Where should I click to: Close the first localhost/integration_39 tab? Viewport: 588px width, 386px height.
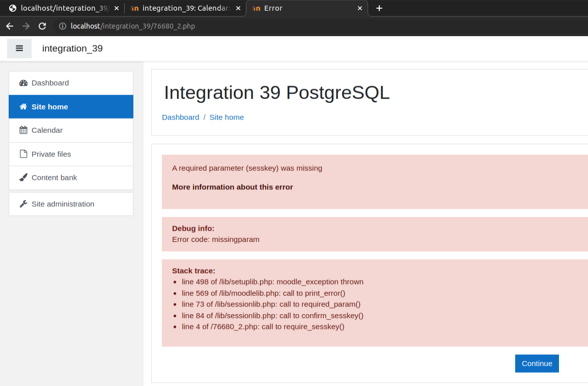click(117, 8)
